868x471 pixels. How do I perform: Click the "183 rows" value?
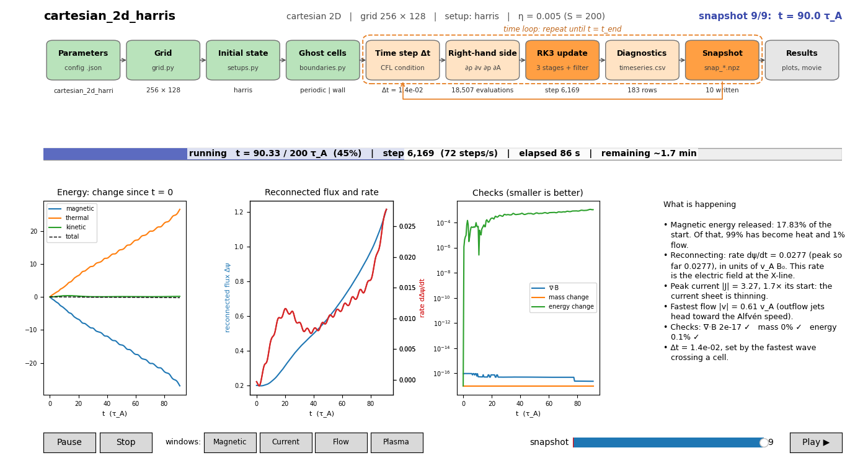pos(642,90)
